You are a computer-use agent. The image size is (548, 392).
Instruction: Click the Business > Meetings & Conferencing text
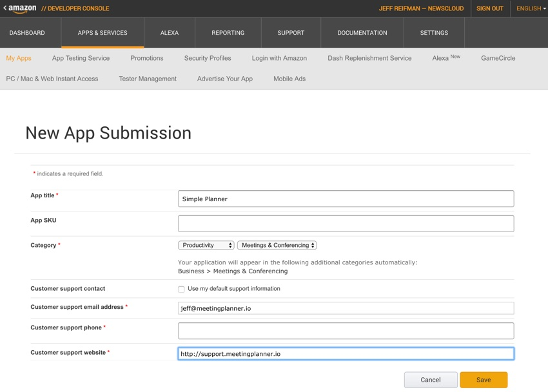233,271
